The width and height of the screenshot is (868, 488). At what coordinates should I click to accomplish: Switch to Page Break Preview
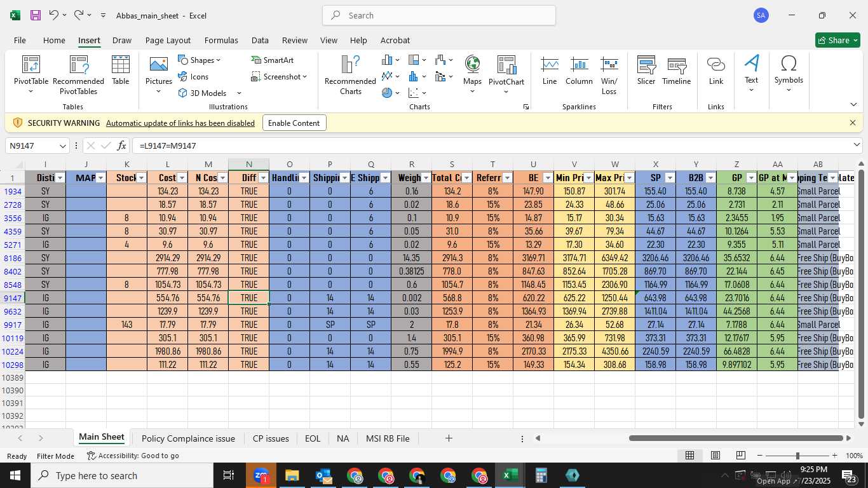[x=740, y=456]
